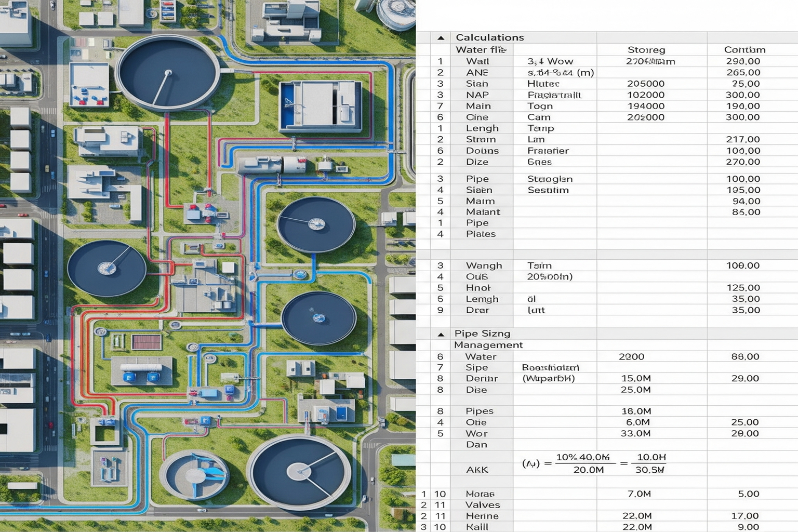Image resolution: width=798 pixels, height=532 pixels.
Task: Select the NAP row label
Action: pos(477,95)
